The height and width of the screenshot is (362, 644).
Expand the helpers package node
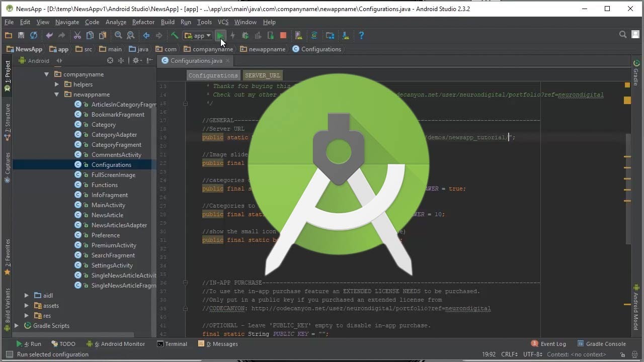coord(56,84)
